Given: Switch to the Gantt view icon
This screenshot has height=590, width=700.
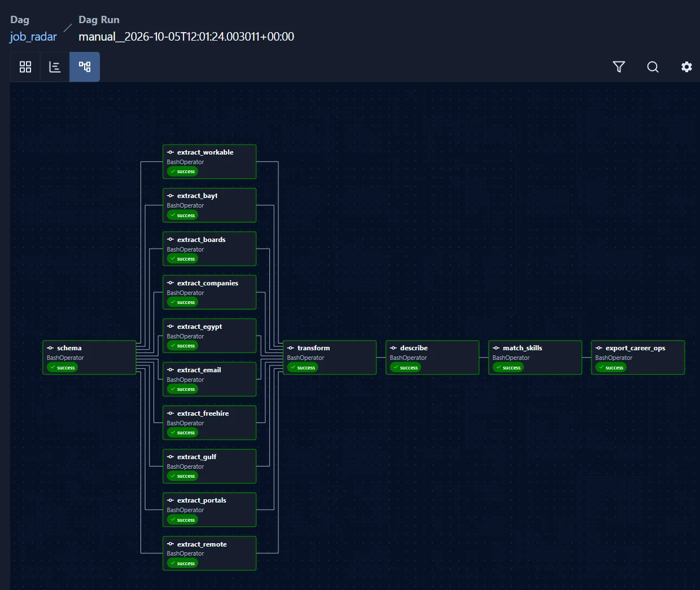Looking at the screenshot, I should click(x=55, y=67).
